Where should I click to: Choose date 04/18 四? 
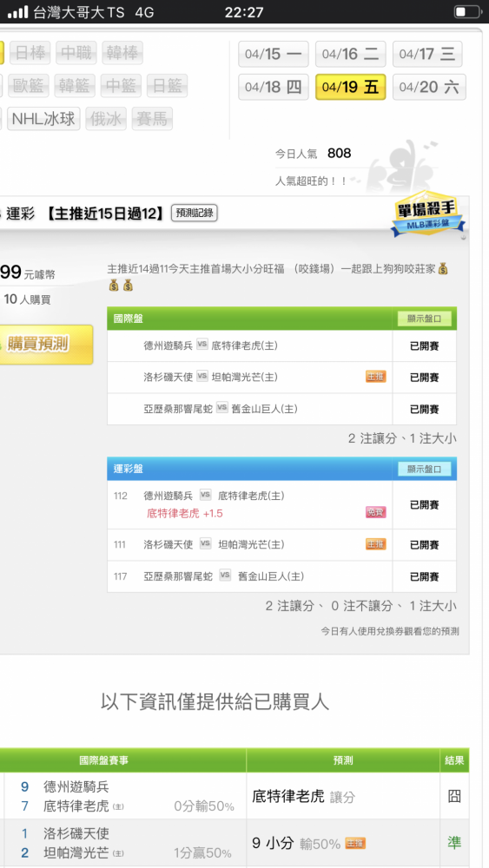tap(274, 87)
